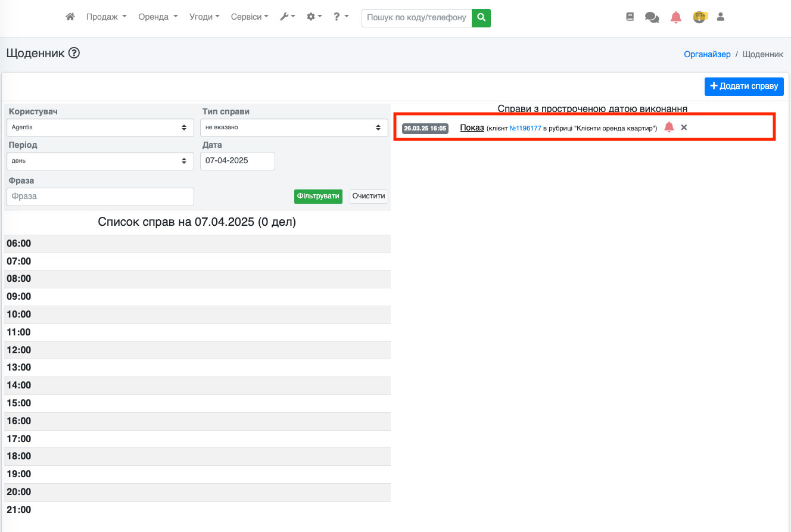This screenshot has width=791, height=532.
Task: Open the wrench tools menu
Action: (x=288, y=17)
